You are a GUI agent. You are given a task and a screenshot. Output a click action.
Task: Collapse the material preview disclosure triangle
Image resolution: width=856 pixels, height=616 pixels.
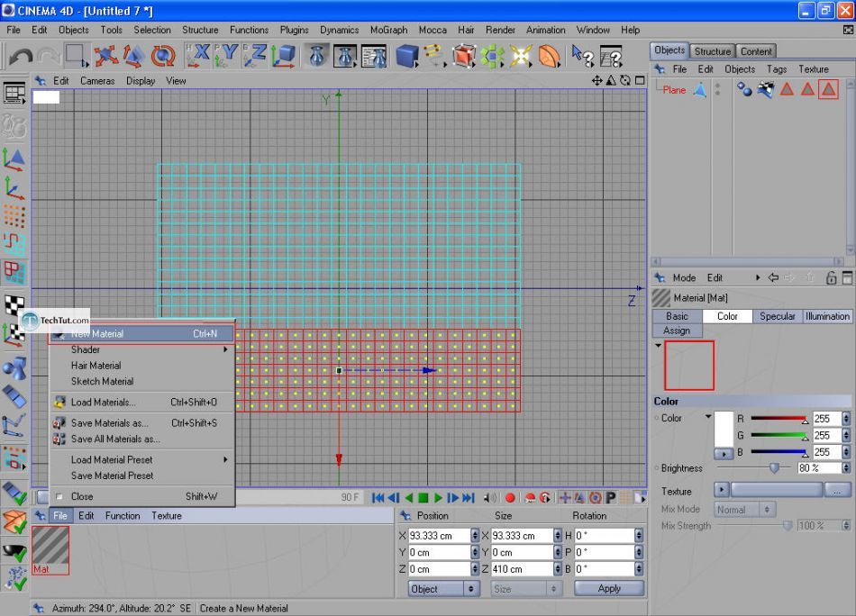pyautogui.click(x=659, y=346)
